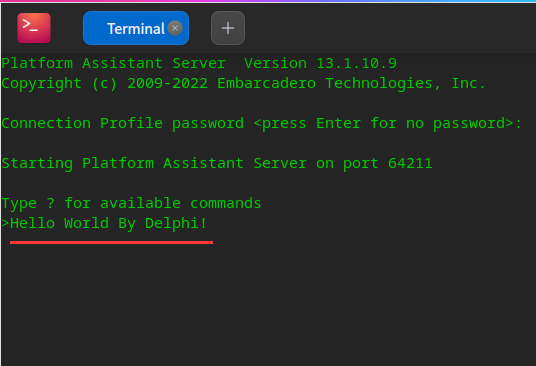Click the year range 2009-2022
The width and height of the screenshot is (536, 366).
tap(168, 83)
